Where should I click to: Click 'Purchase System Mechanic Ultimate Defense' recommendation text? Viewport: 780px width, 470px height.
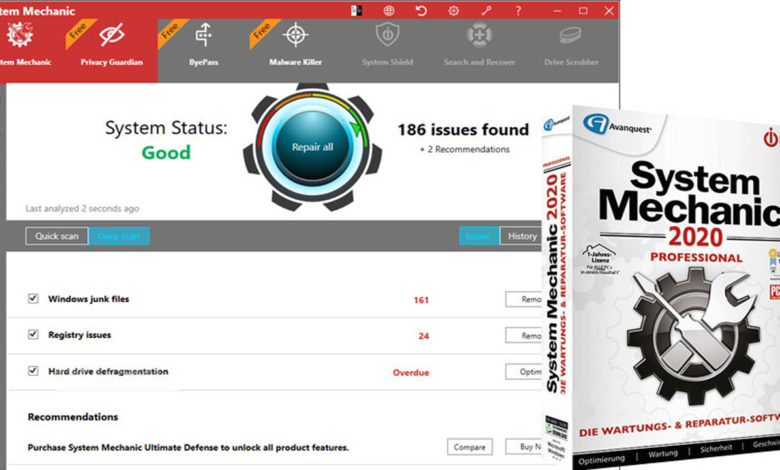[188, 447]
